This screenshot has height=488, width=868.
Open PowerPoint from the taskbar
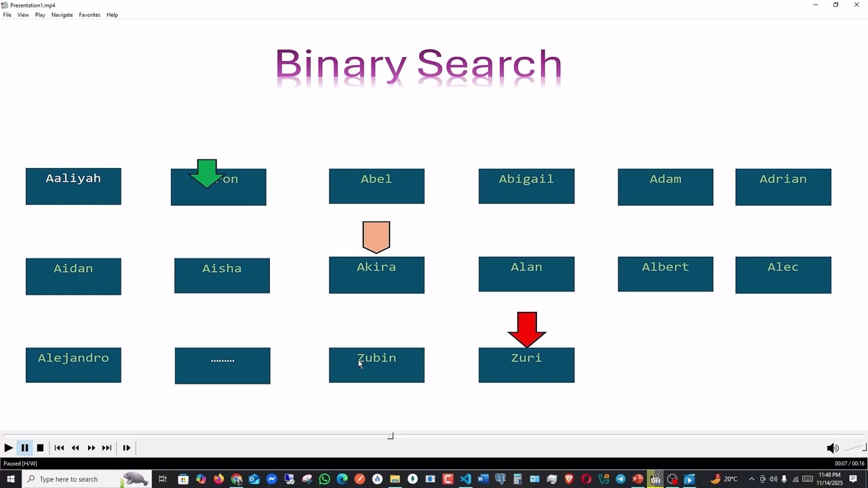coord(637,479)
